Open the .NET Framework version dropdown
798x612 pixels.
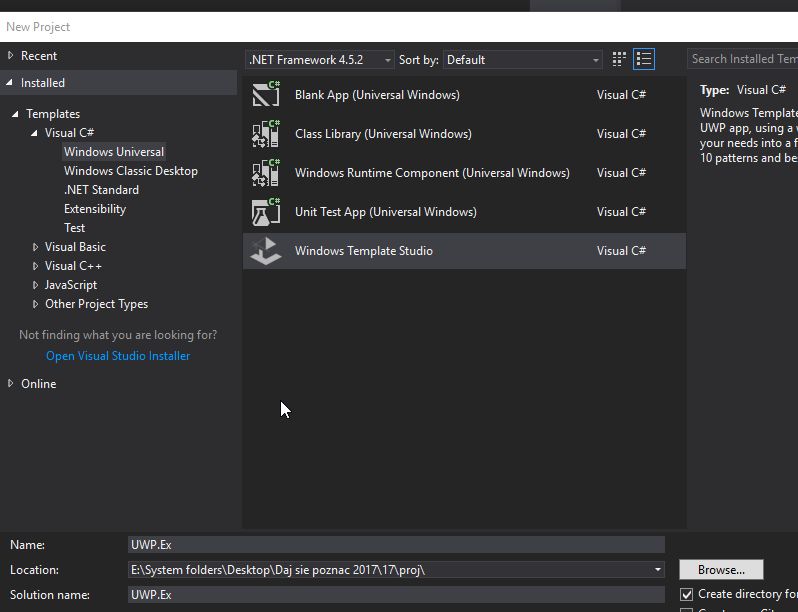tap(320, 60)
